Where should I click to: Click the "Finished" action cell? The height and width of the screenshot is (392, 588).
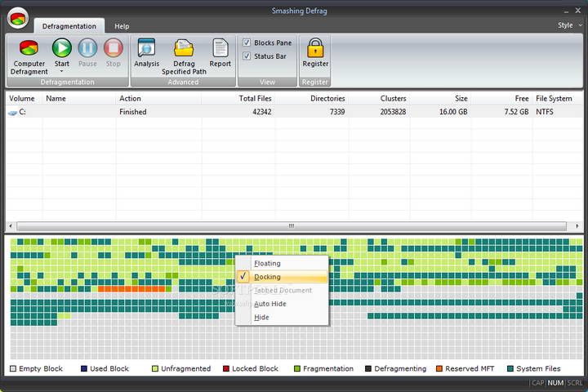pos(133,112)
